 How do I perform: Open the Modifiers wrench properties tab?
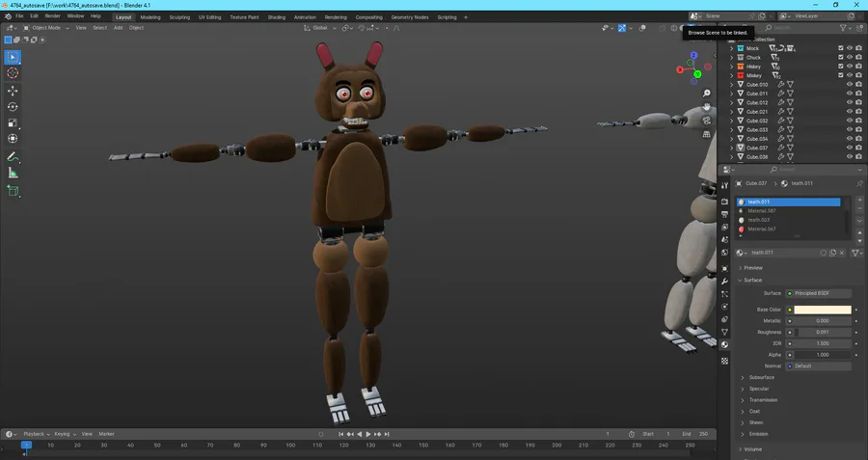point(724,282)
